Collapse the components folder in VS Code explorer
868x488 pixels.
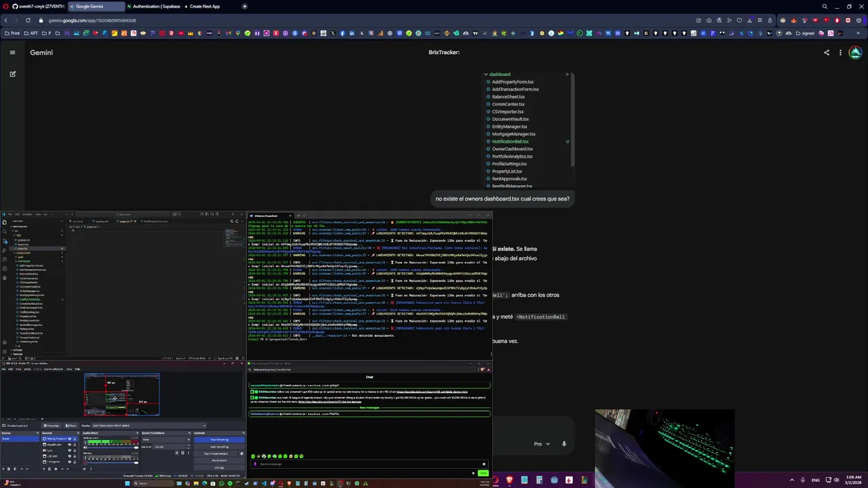click(22, 253)
